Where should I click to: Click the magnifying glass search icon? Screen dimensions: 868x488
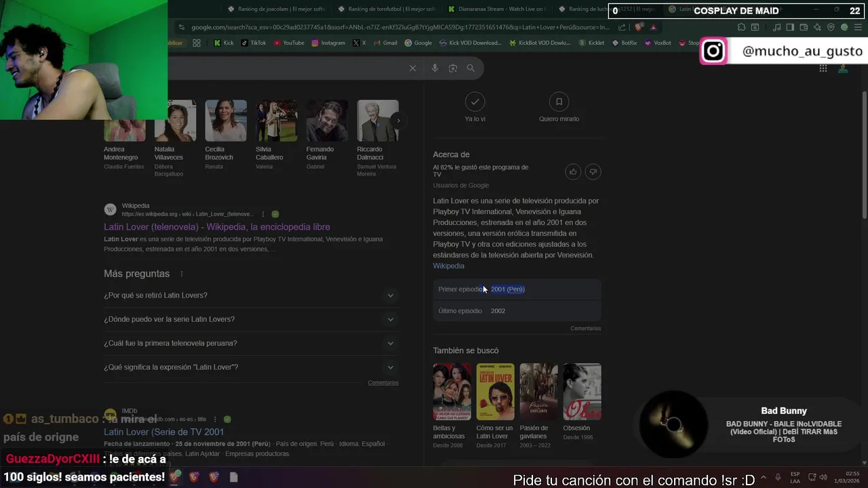pos(471,68)
